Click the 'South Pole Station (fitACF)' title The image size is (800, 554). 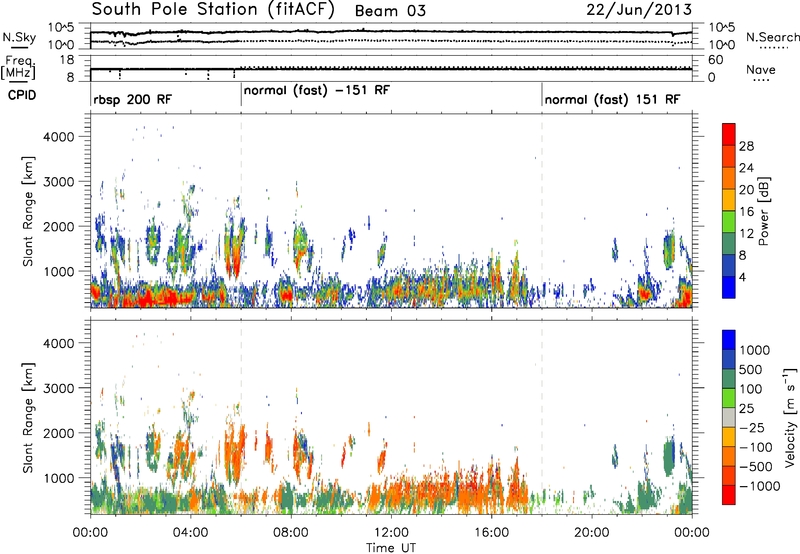tap(213, 10)
